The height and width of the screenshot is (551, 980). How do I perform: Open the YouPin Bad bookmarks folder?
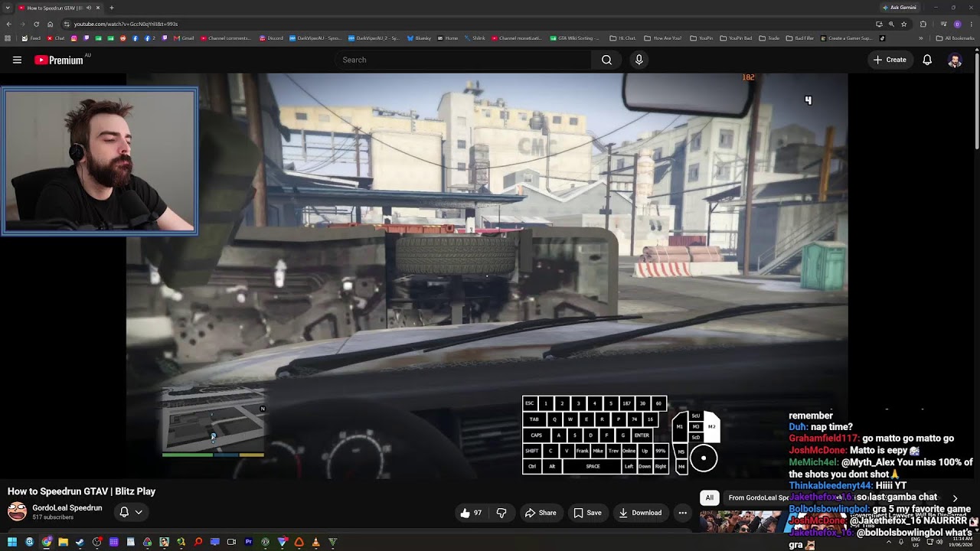pos(736,37)
